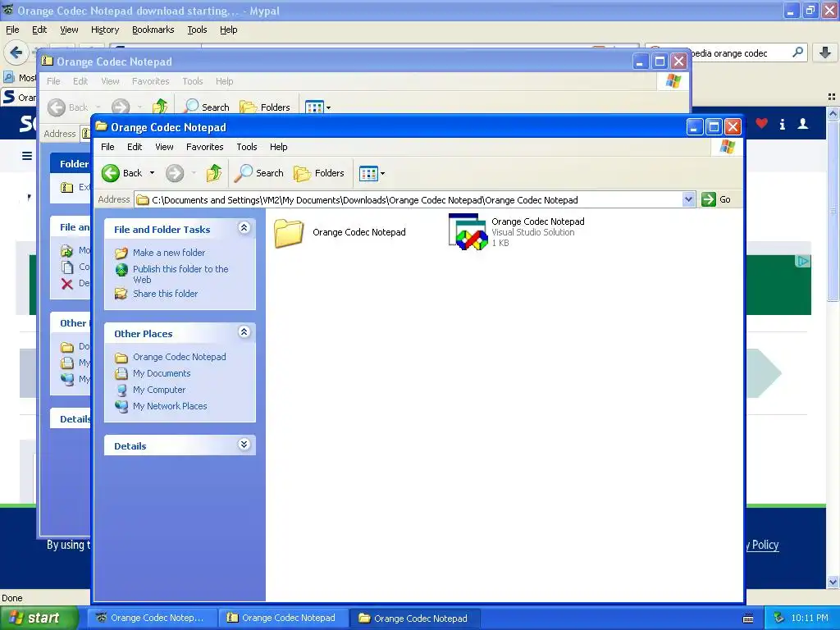Open Bookmarks menu in Mypal browser
The image size is (840, 630).
[x=153, y=30]
